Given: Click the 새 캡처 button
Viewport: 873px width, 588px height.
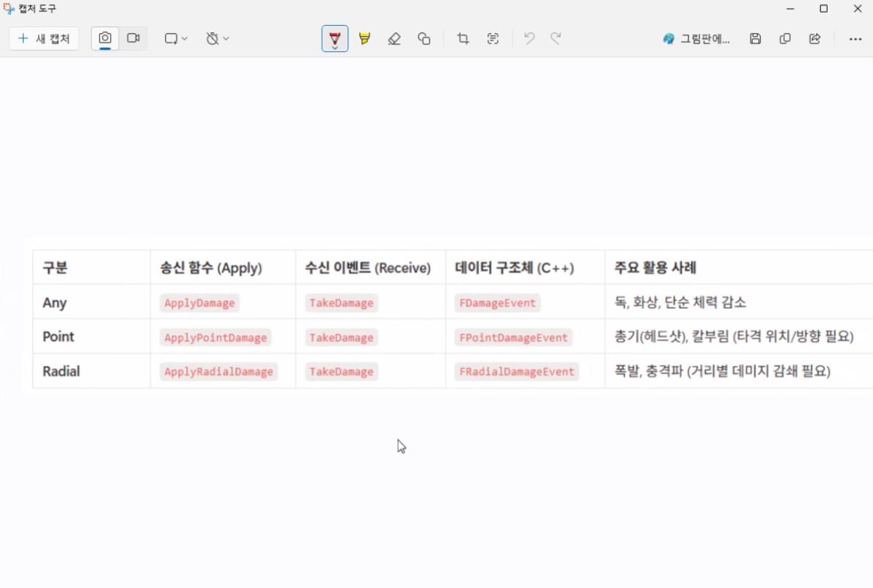Looking at the screenshot, I should 44,38.
